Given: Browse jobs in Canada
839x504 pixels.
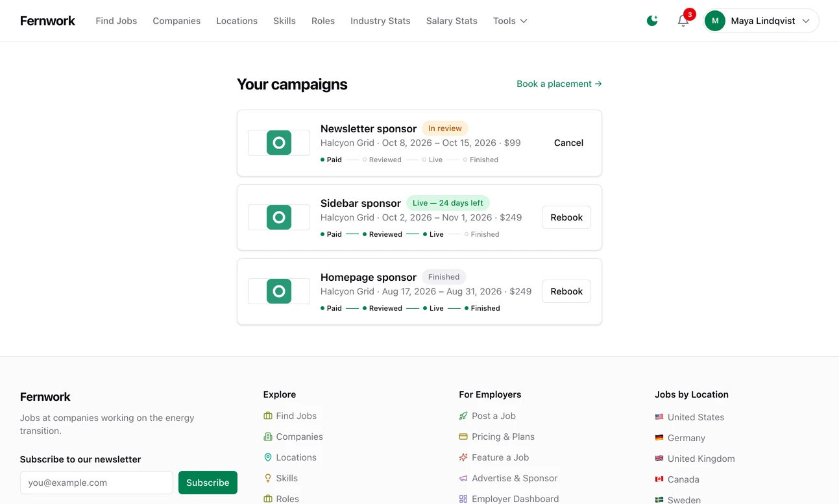Looking at the screenshot, I should (x=683, y=479).
